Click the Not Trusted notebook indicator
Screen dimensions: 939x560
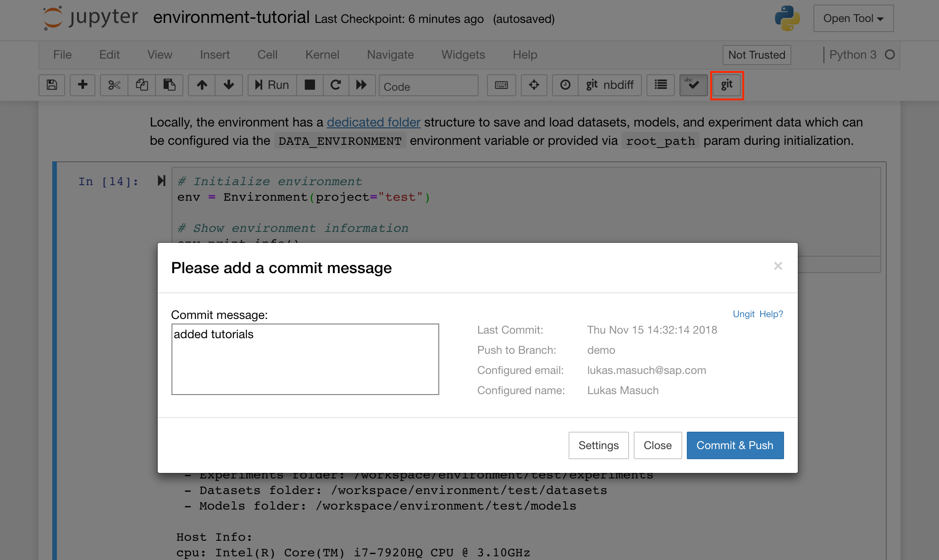pos(757,55)
